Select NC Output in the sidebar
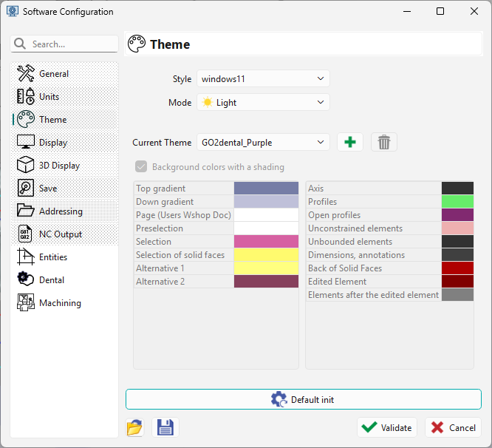Image resolution: width=492 pixels, height=448 pixels. click(64, 234)
